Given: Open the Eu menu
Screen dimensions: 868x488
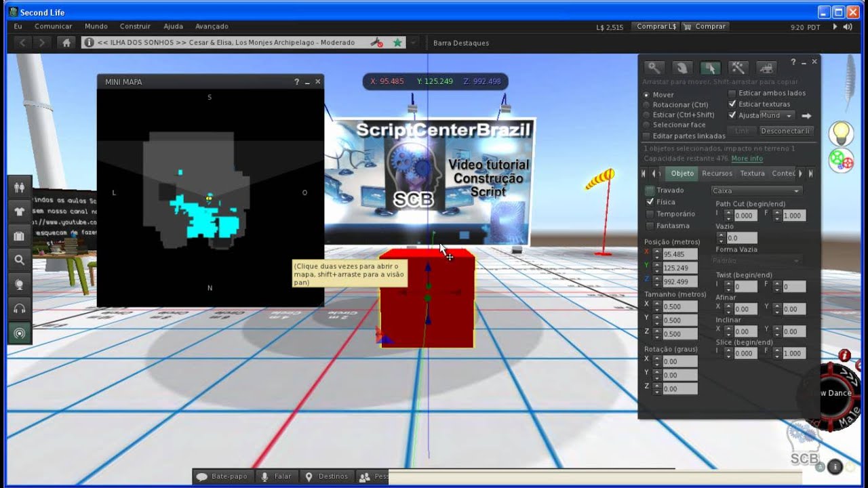Looking at the screenshot, I should (x=18, y=26).
